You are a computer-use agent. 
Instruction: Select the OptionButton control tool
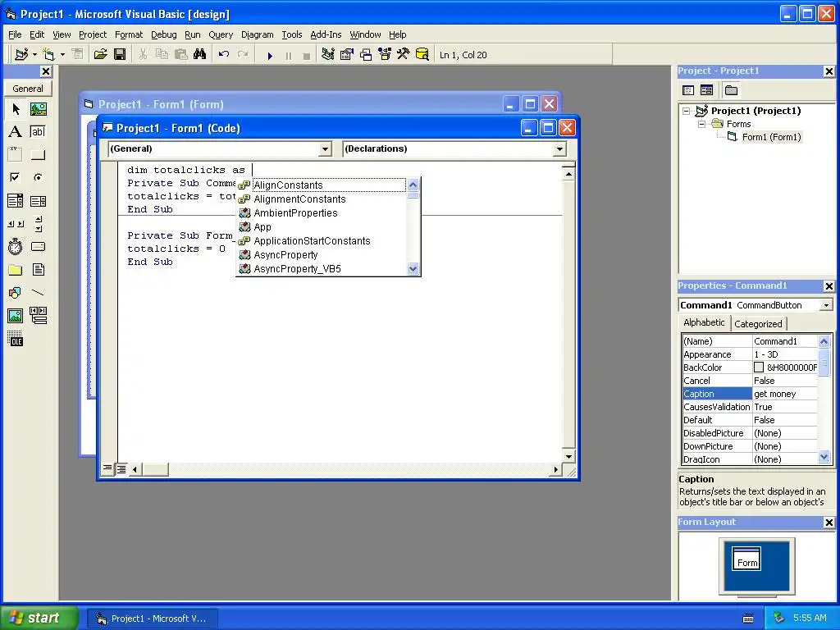click(38, 177)
